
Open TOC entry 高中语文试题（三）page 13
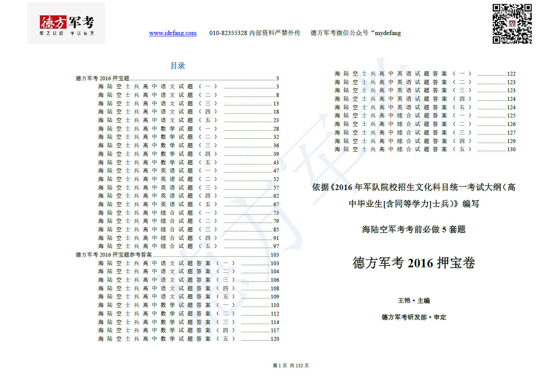point(188,103)
